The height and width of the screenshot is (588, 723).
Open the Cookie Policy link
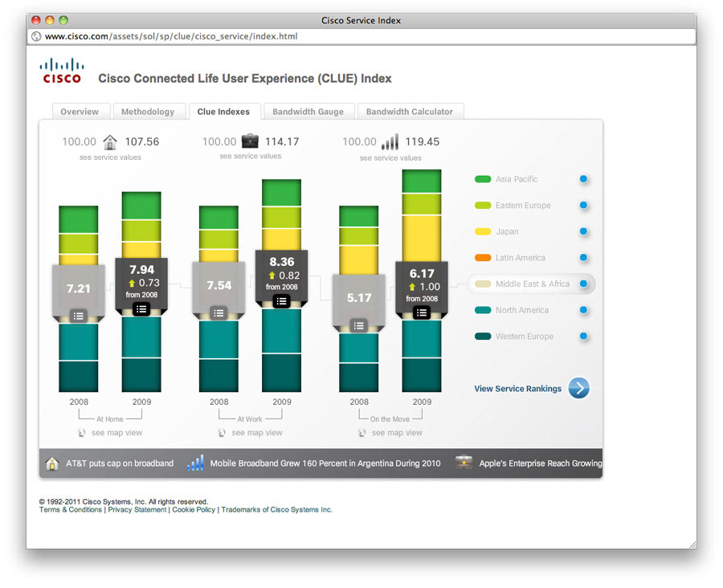194,509
